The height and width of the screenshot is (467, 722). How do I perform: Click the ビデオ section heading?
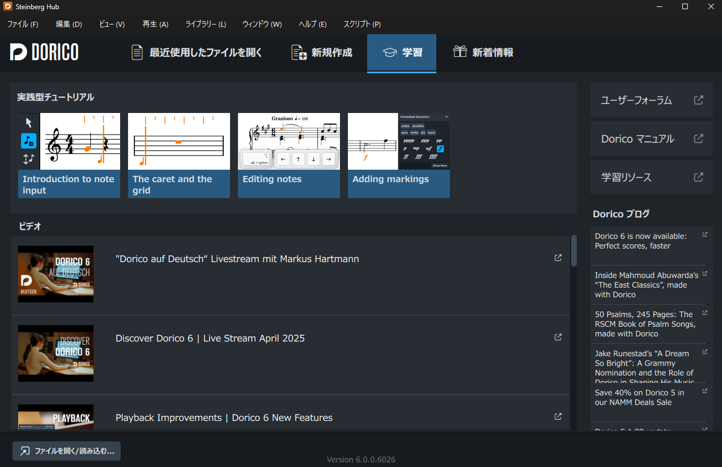point(30,226)
